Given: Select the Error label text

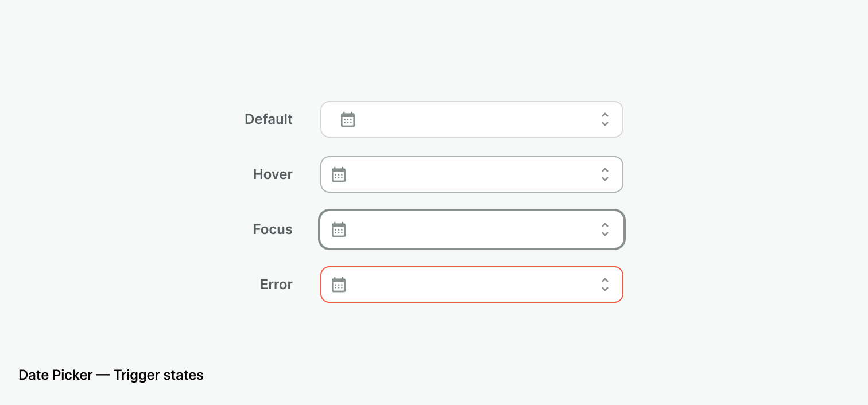Looking at the screenshot, I should (276, 284).
